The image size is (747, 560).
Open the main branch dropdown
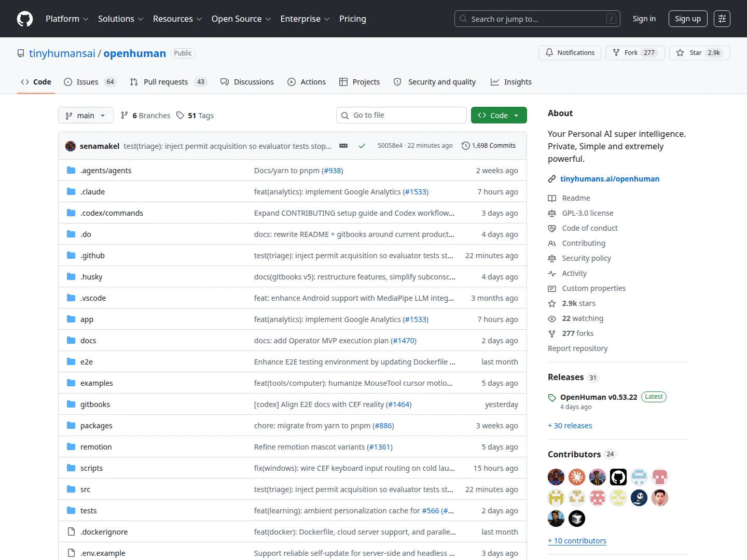point(86,115)
